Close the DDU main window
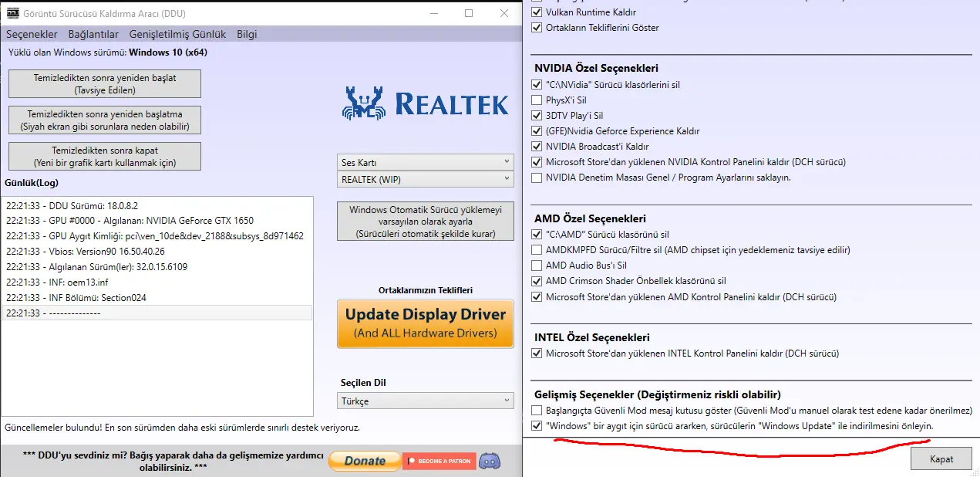 pos(504,13)
